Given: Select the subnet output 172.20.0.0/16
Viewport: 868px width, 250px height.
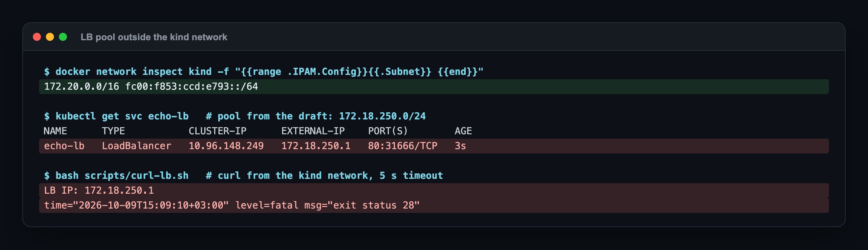Looking at the screenshot, I should (x=82, y=86).
